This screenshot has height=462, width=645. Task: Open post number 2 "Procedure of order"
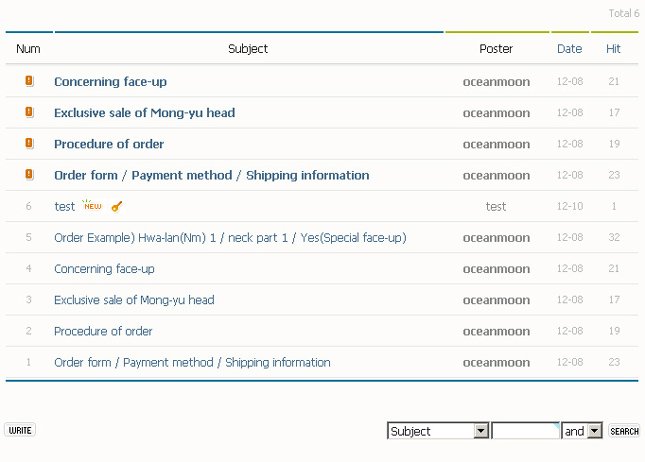click(103, 331)
